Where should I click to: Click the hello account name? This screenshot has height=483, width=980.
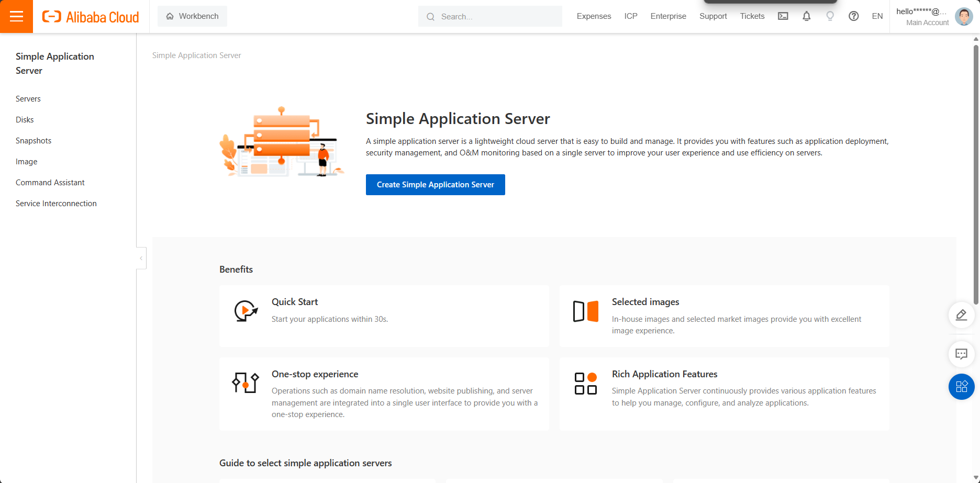pyautogui.click(x=921, y=11)
